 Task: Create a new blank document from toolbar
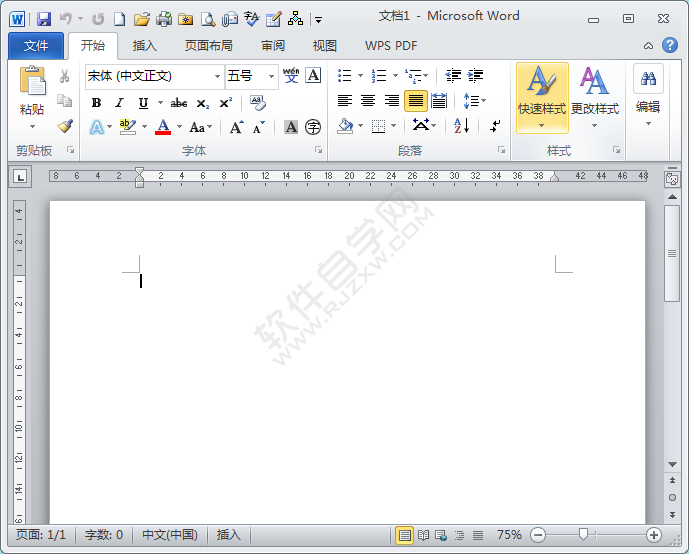point(120,19)
